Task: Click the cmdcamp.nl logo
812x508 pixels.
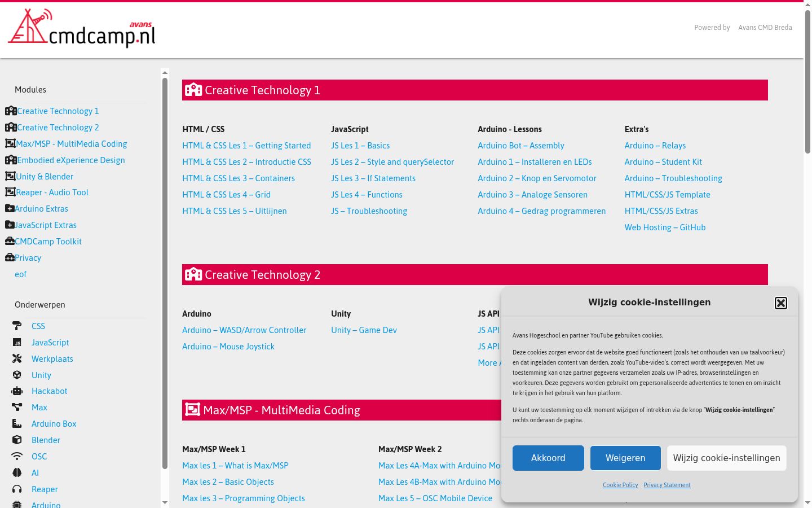Action: pos(82,28)
